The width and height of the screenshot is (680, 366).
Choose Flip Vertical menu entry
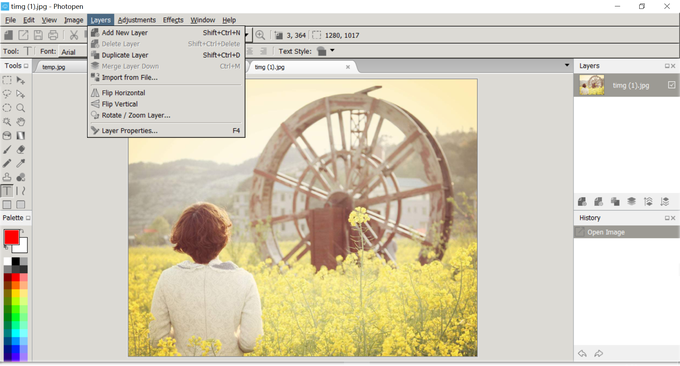click(x=166, y=104)
